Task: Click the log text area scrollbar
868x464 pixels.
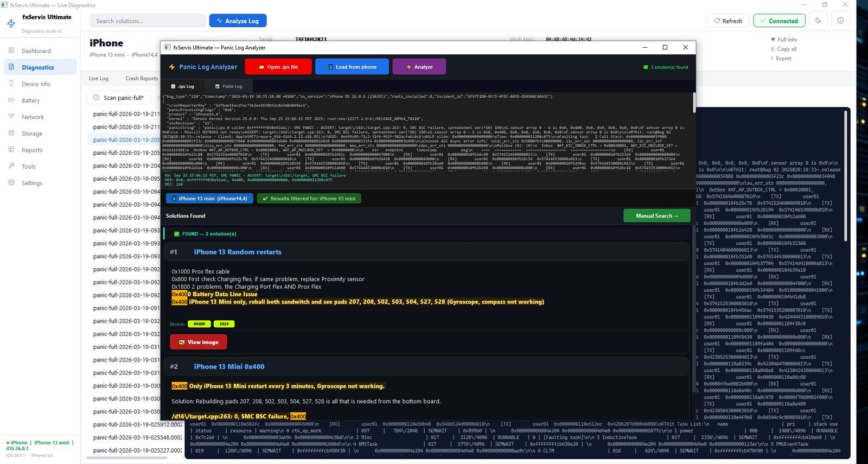Action: pyautogui.click(x=694, y=103)
